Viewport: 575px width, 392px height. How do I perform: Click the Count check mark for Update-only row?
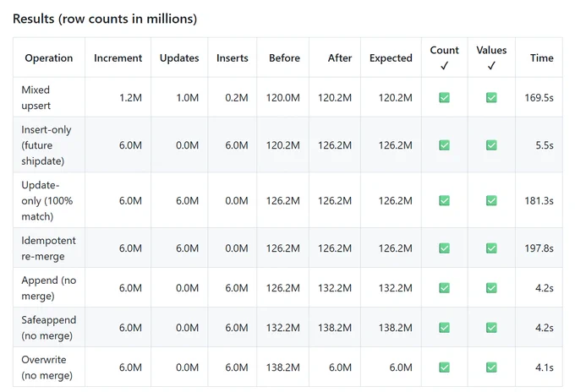(444, 200)
